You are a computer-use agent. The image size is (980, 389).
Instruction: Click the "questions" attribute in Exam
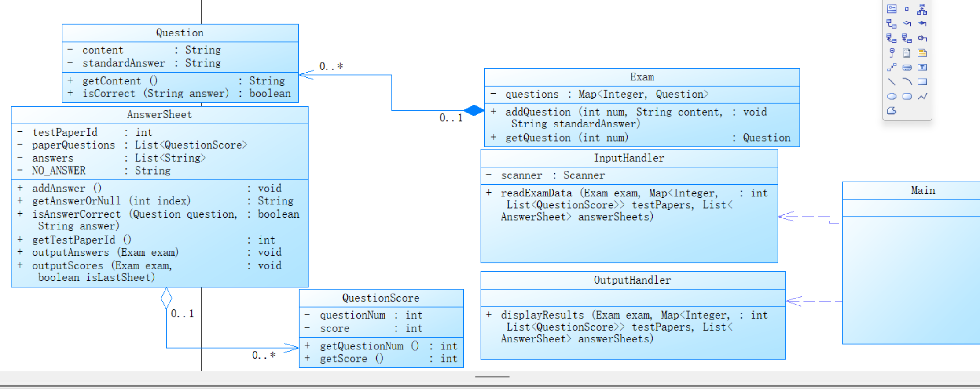point(599,95)
